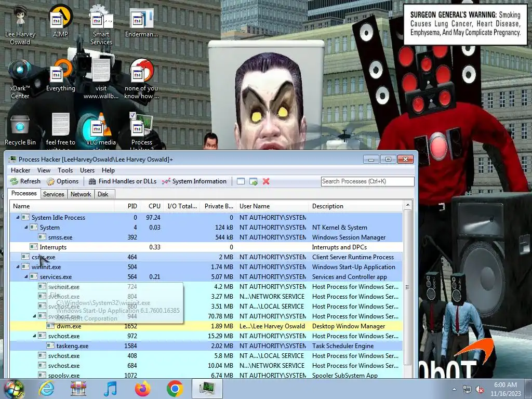
Task: Click Find Handles or DLLs
Action: tap(123, 181)
